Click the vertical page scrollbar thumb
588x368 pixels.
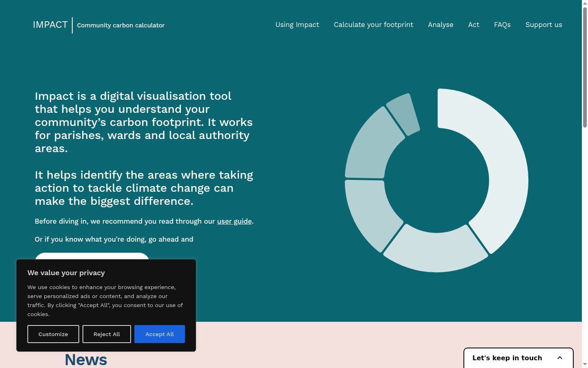(585, 67)
